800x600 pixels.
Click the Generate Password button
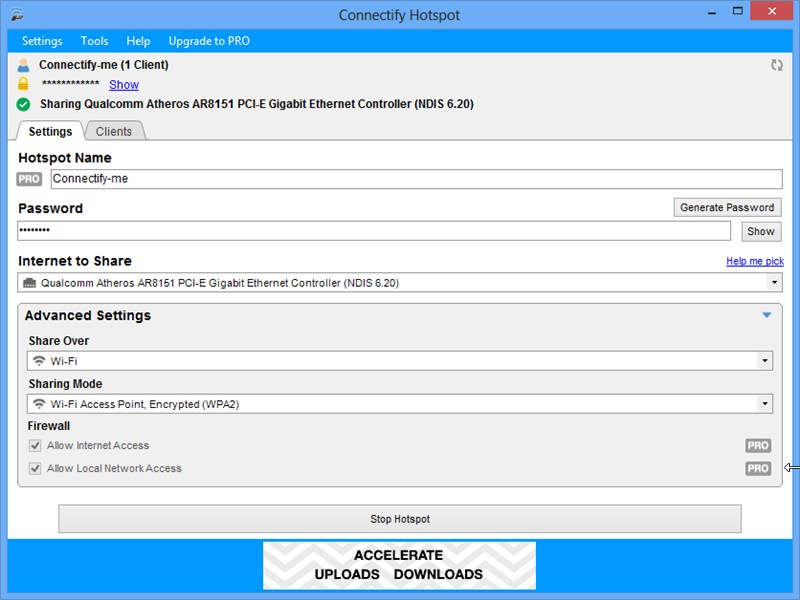[x=728, y=208]
